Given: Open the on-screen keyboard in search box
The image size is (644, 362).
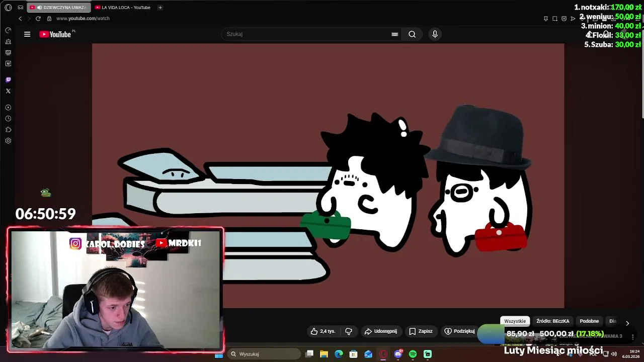Looking at the screenshot, I should (394, 34).
